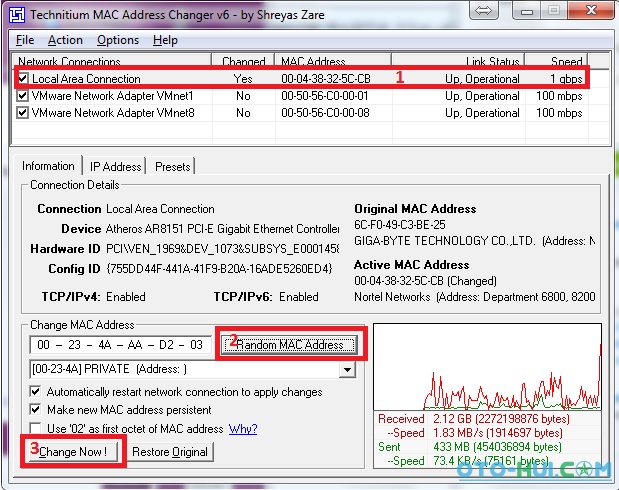Sort by the Network Connections column header
Image resolution: width=619 pixels, height=490 pixels.
pyautogui.click(x=113, y=61)
